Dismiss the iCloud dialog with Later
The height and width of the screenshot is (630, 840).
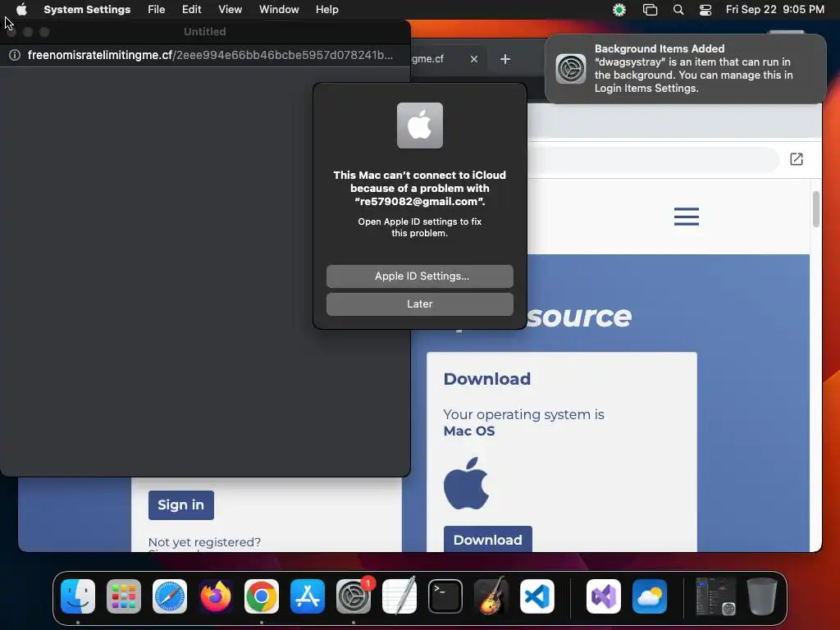pos(419,304)
